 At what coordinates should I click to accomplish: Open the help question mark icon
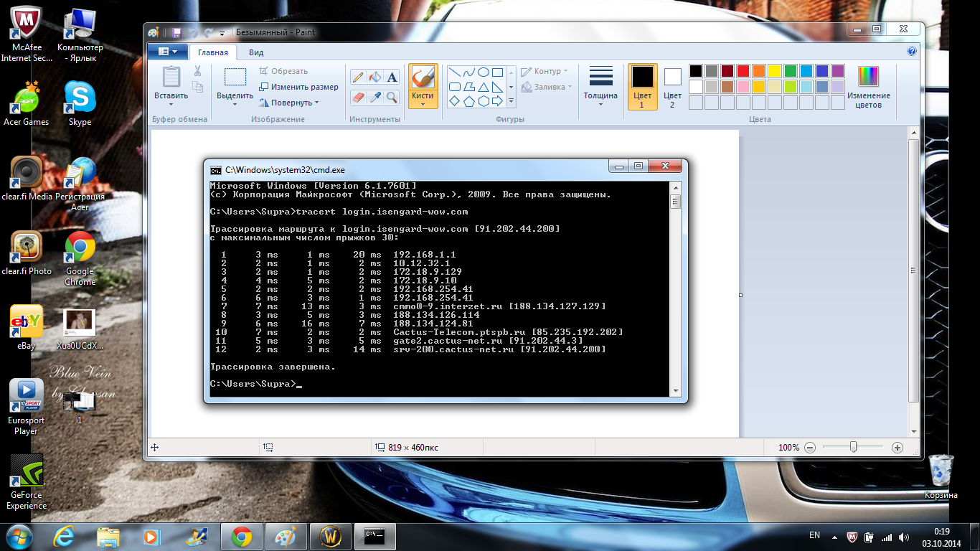pyautogui.click(x=912, y=52)
